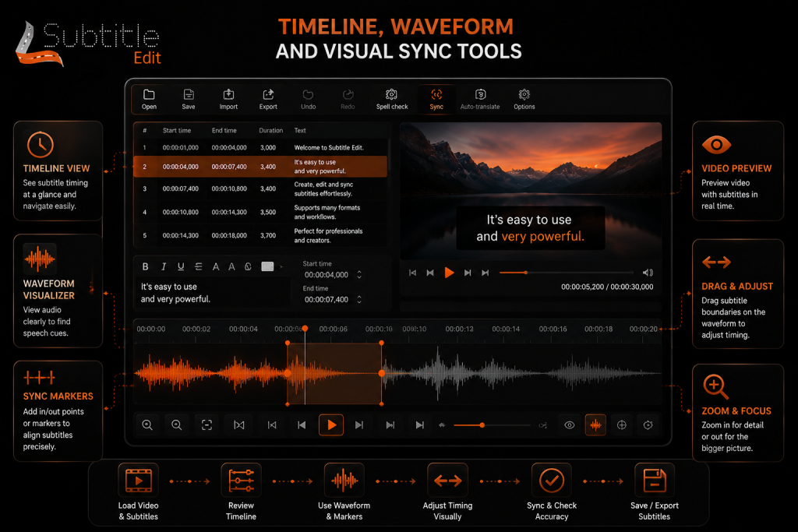Click the subtitle text editing box
The width and height of the screenshot is (798, 532).
[x=212, y=293]
